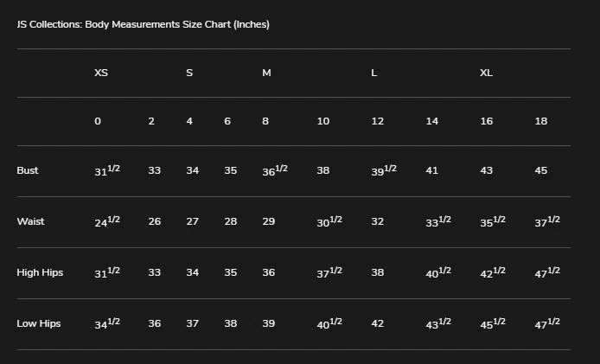Click the Bust value 45
600x364 pixels.
tap(540, 170)
